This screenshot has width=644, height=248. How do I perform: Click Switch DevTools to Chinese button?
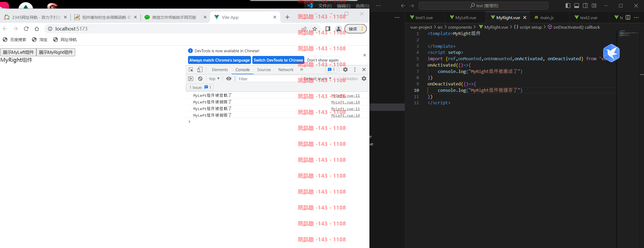tap(278, 60)
